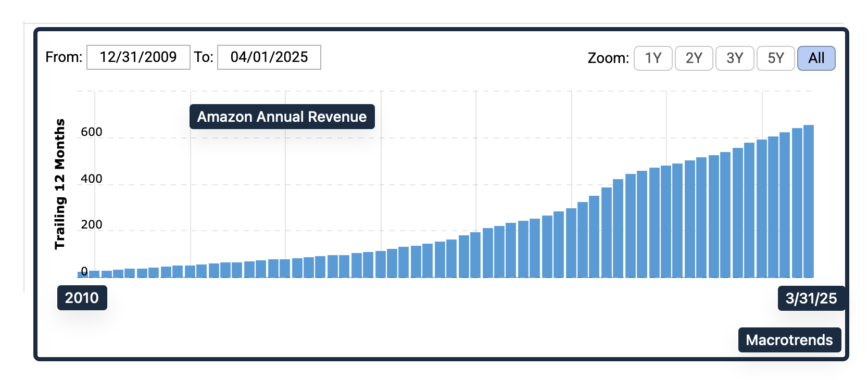Set zoom to 3Y
Image resolution: width=868 pixels, height=380 pixels.
coord(735,58)
